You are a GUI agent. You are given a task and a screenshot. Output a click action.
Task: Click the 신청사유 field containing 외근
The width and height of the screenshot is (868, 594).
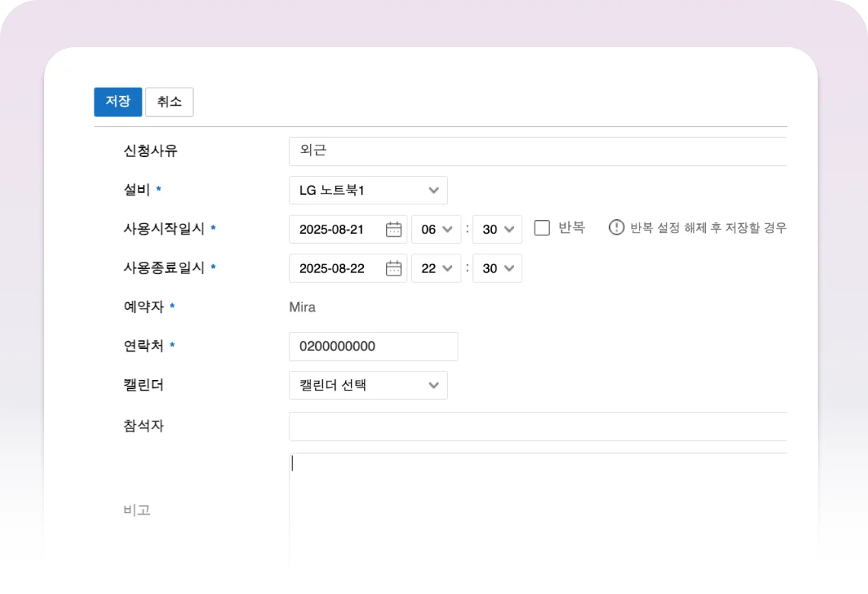537,152
